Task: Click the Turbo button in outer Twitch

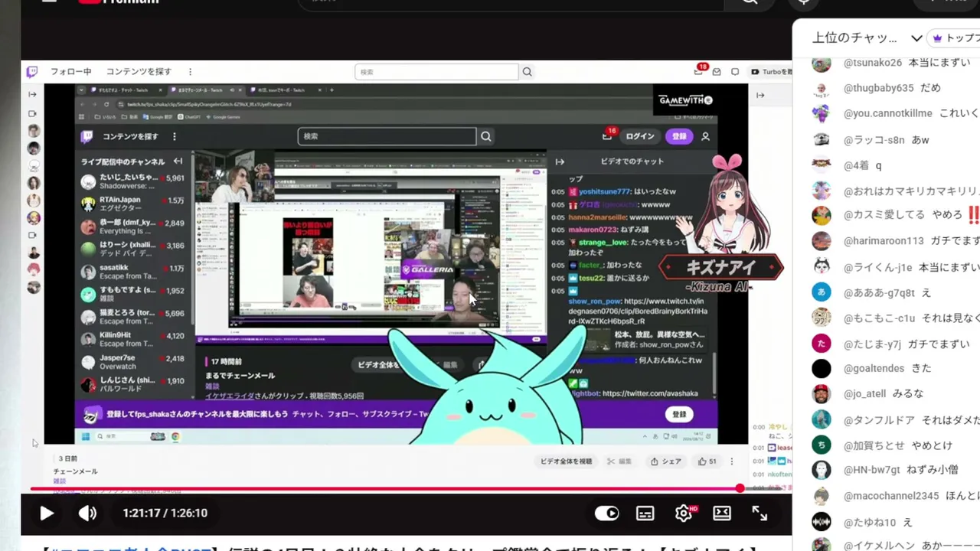Action: pos(772,72)
